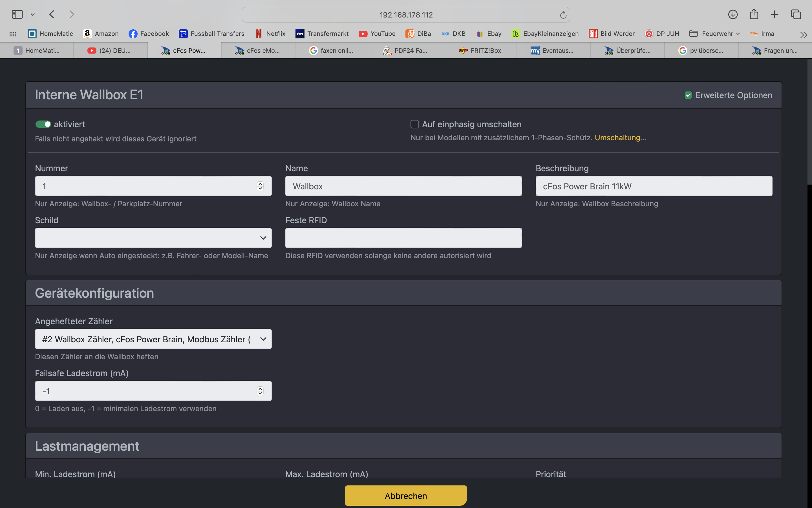This screenshot has width=812, height=508.
Task: Uncheck Erweiterte Optionen checkbox
Action: [688, 95]
